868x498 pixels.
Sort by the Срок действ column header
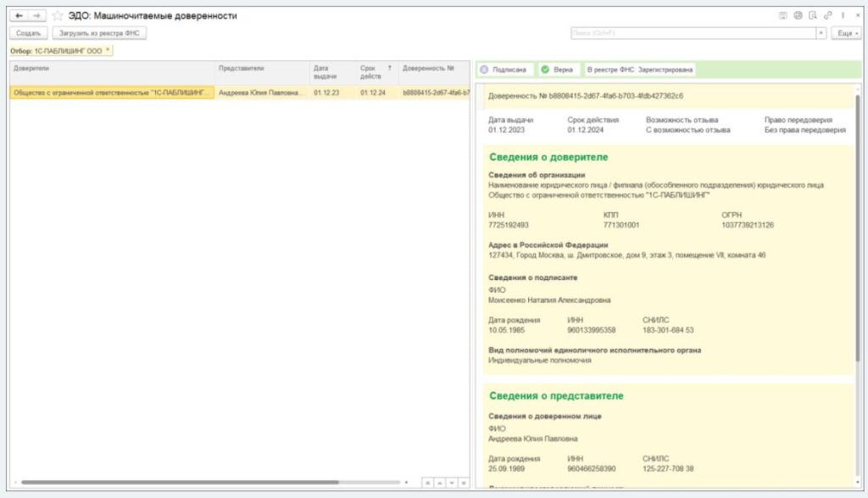coord(377,72)
